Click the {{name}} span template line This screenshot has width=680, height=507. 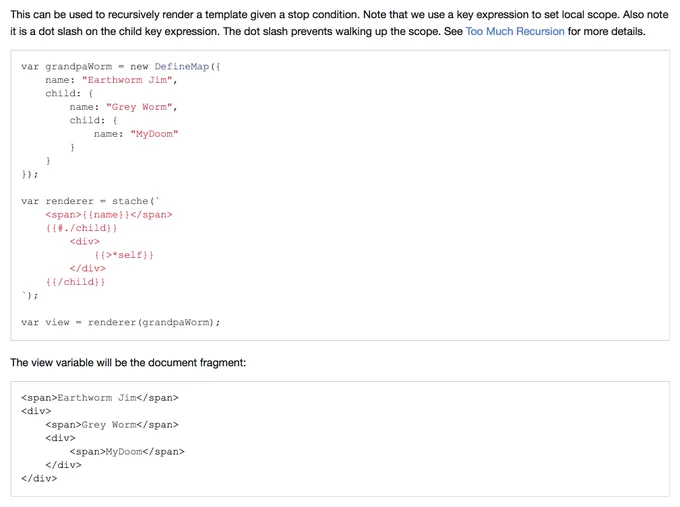click(109, 214)
